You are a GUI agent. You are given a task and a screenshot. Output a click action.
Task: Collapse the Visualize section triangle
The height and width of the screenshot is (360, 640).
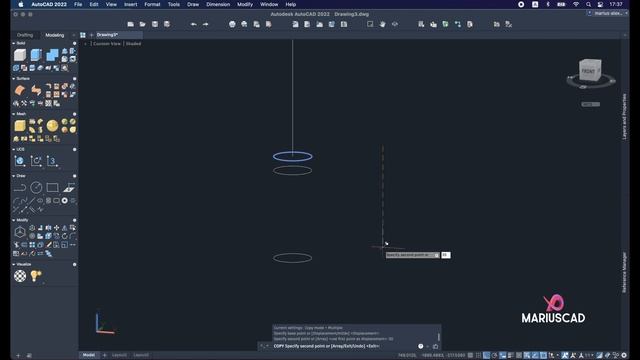[13, 264]
